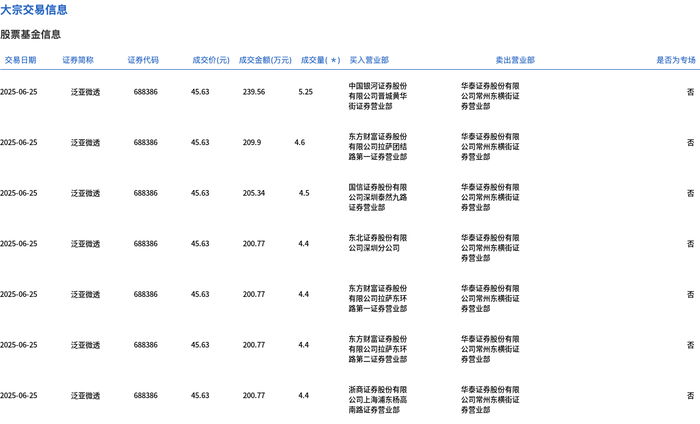Click the 是否为专场 column header
Image resolution: width=700 pixels, height=424 pixels.
pos(675,60)
